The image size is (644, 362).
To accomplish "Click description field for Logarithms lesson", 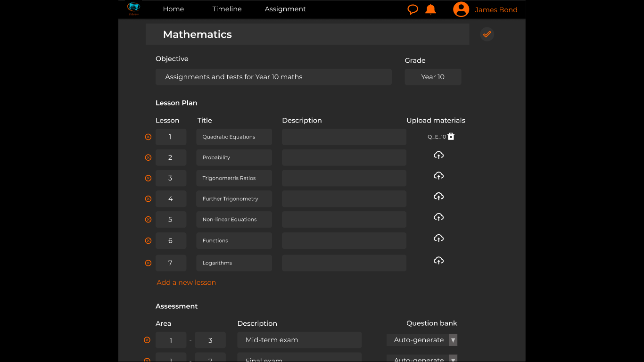I will pos(344,263).
